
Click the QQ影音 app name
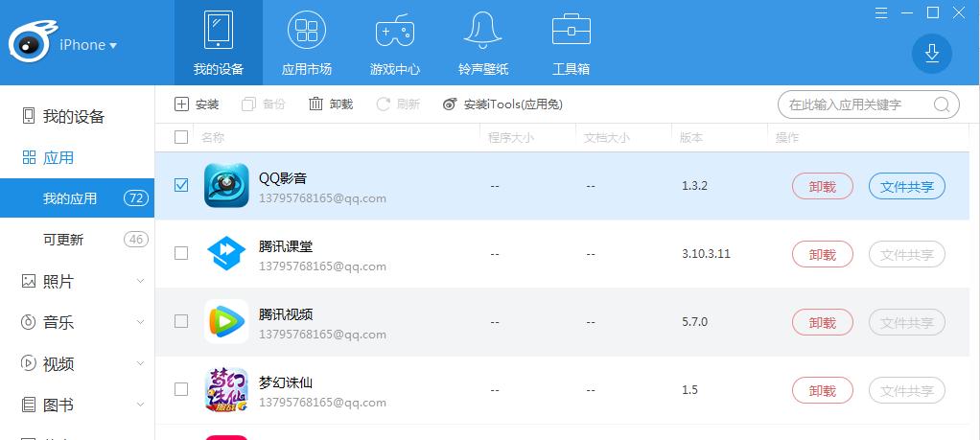(283, 178)
